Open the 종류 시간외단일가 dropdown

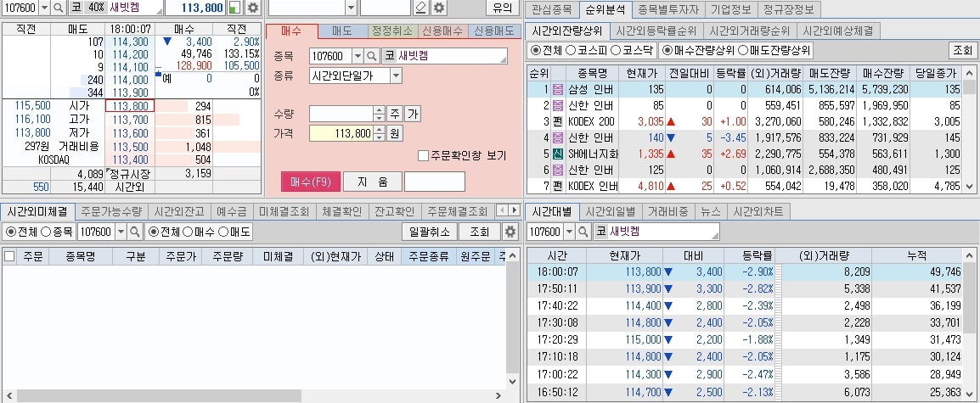click(396, 76)
